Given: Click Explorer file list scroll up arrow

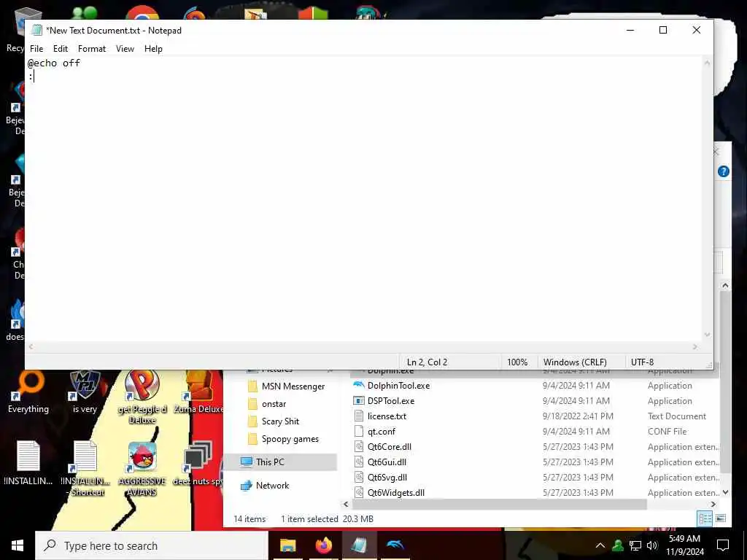Looking at the screenshot, I should 725,286.
